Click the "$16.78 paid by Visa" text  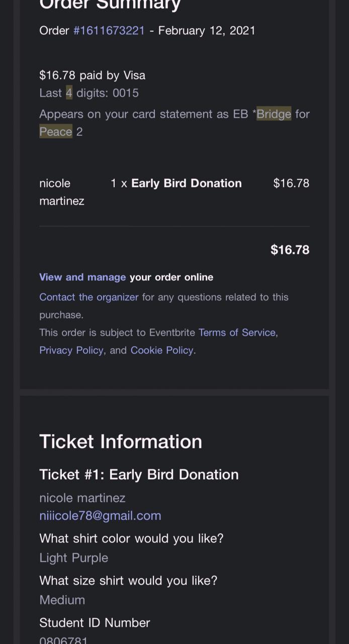(92, 75)
